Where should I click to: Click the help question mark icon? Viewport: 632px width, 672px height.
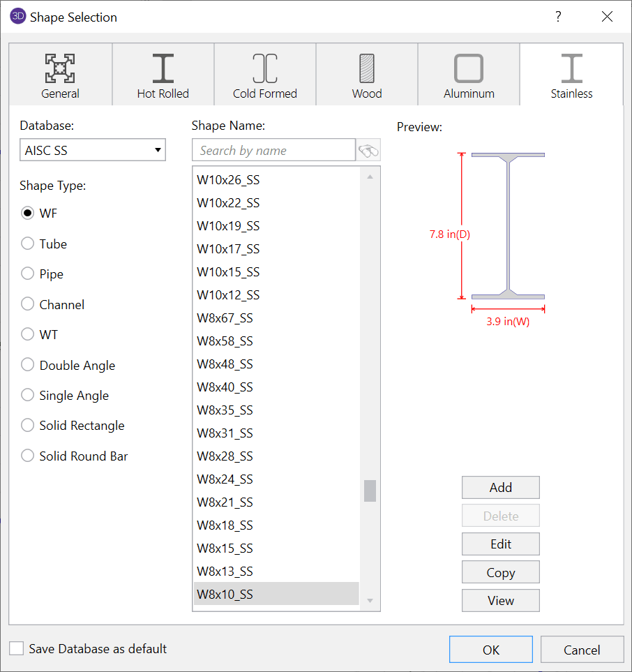tap(558, 17)
